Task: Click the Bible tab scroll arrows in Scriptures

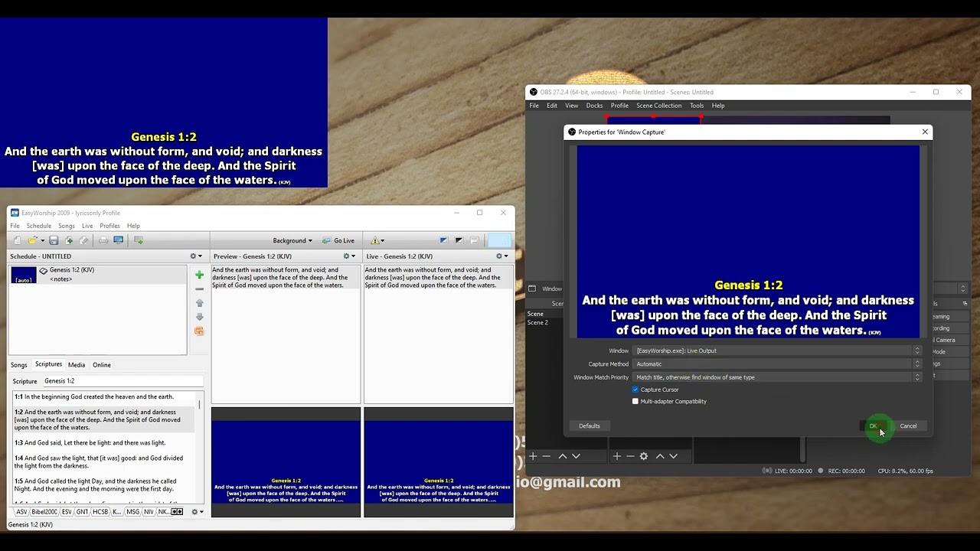Action: pos(177,512)
